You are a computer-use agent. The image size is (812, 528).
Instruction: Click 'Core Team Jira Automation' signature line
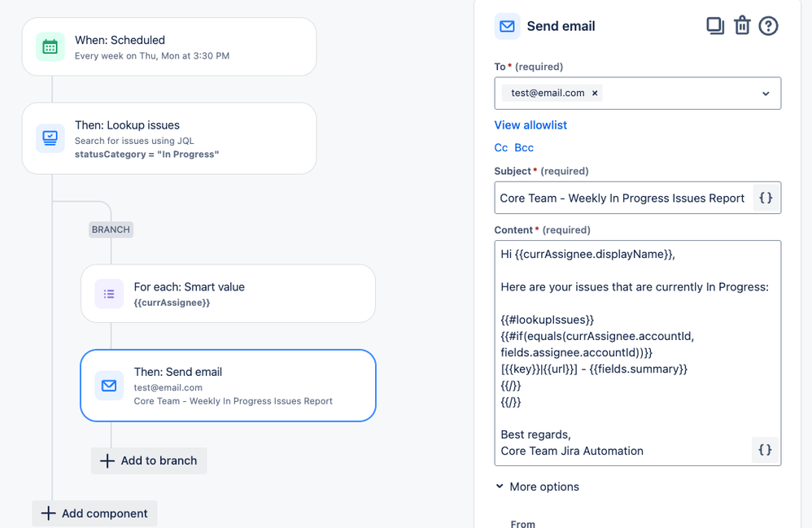572,451
